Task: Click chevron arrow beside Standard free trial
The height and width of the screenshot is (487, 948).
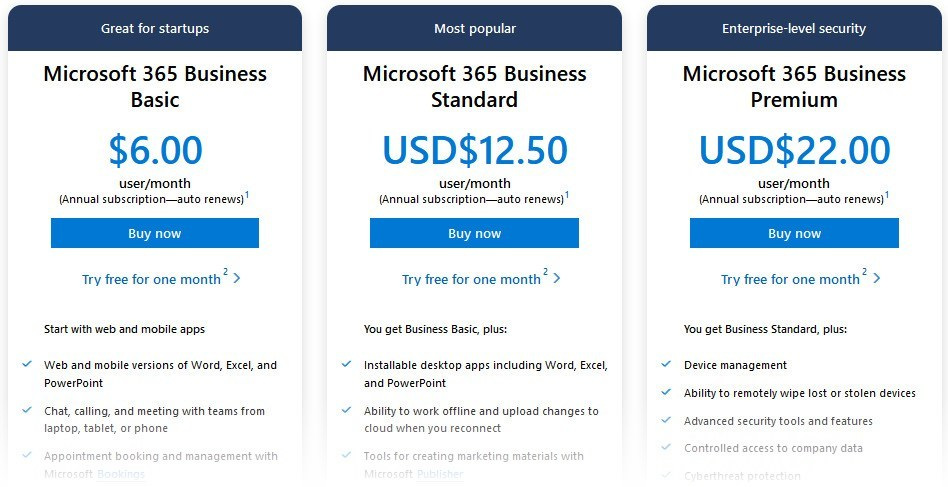Action: [x=557, y=278]
